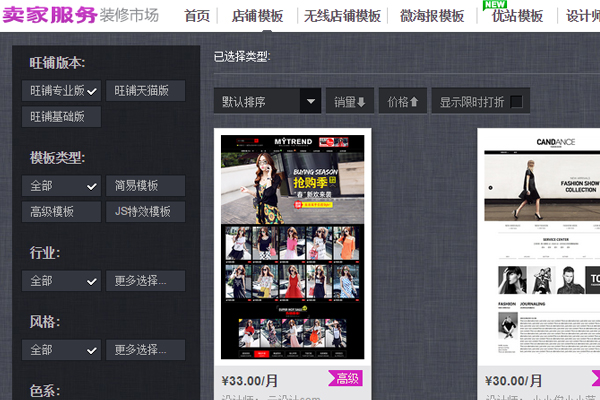This screenshot has width=600, height=400.
Task: Expand 更多选择 under 风格
Action: 145,350
